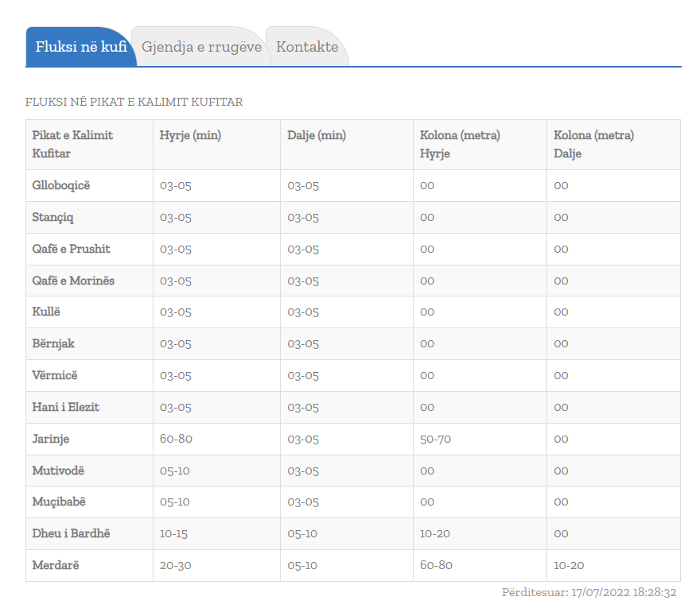Screen dimensions: 692x616
Task: Click Jarinje entry time 60-80
Action: (x=176, y=439)
